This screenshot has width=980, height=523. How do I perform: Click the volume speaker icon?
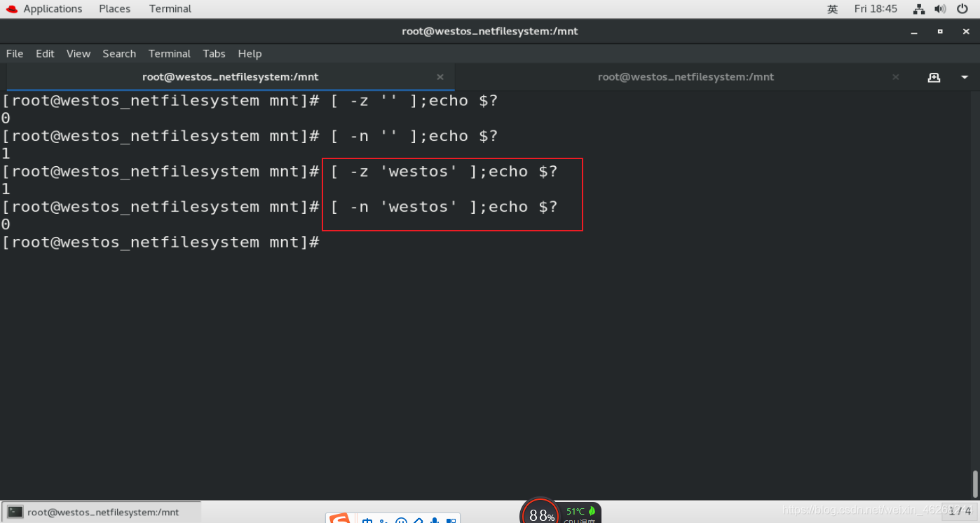tap(940, 9)
